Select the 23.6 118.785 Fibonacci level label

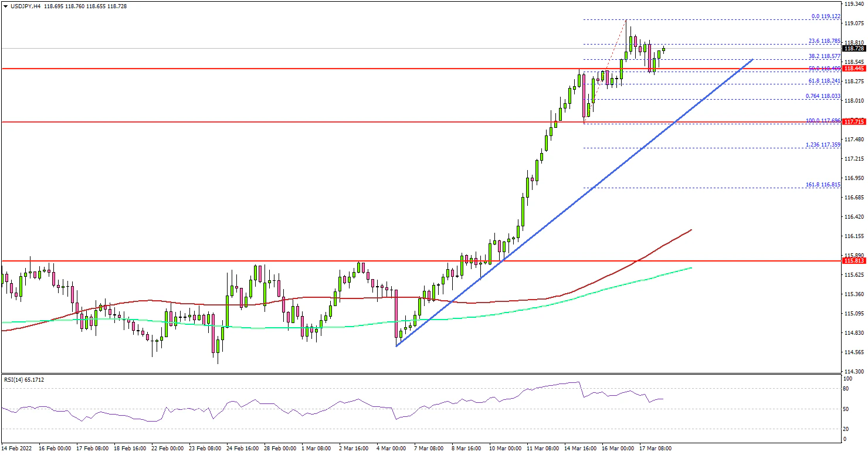pyautogui.click(x=825, y=42)
